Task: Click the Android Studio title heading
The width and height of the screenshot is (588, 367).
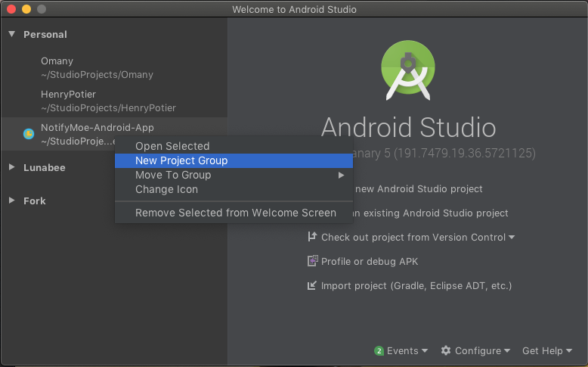Action: pyautogui.click(x=408, y=127)
